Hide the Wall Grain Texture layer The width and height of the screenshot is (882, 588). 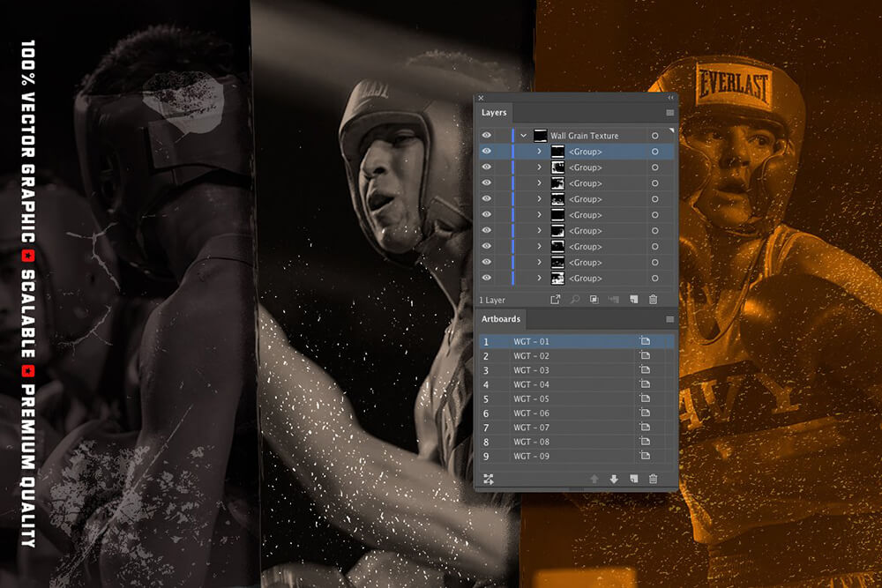point(486,136)
